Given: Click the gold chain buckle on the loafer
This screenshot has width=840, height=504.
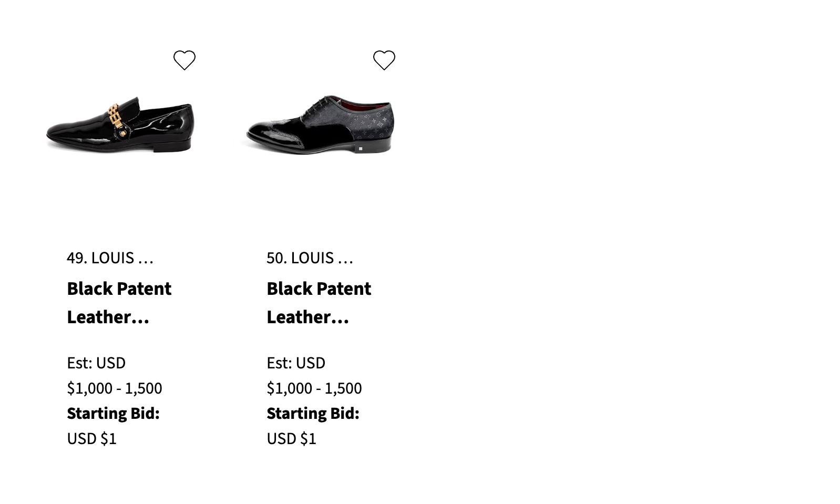Looking at the screenshot, I should (x=114, y=115).
